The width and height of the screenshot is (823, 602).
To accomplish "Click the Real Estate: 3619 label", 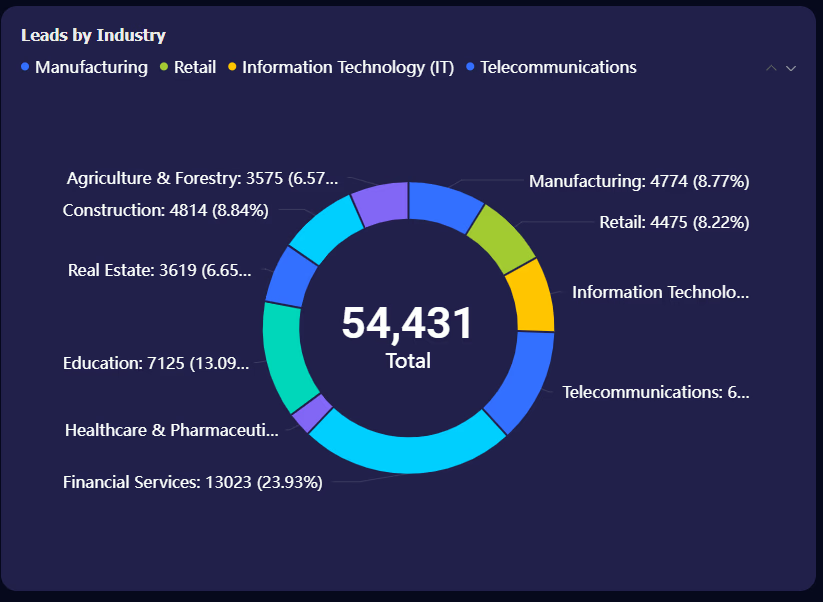I will [x=160, y=270].
